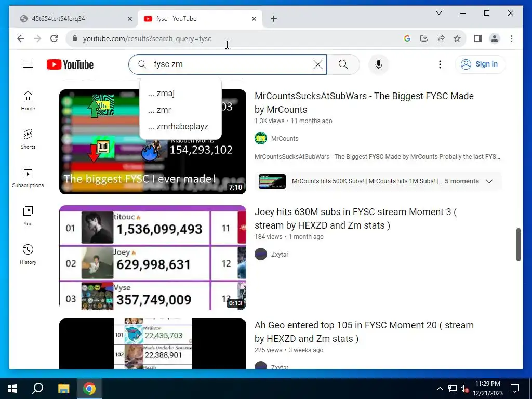Clear the search box with the X icon
Image resolution: width=532 pixels, height=399 pixels.
(x=317, y=64)
